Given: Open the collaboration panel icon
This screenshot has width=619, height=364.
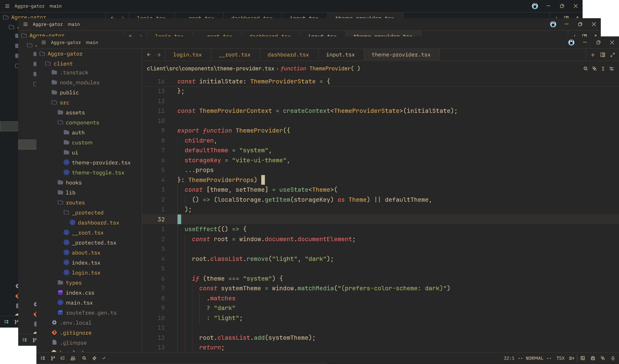Looking at the screenshot, I should tap(73, 358).
